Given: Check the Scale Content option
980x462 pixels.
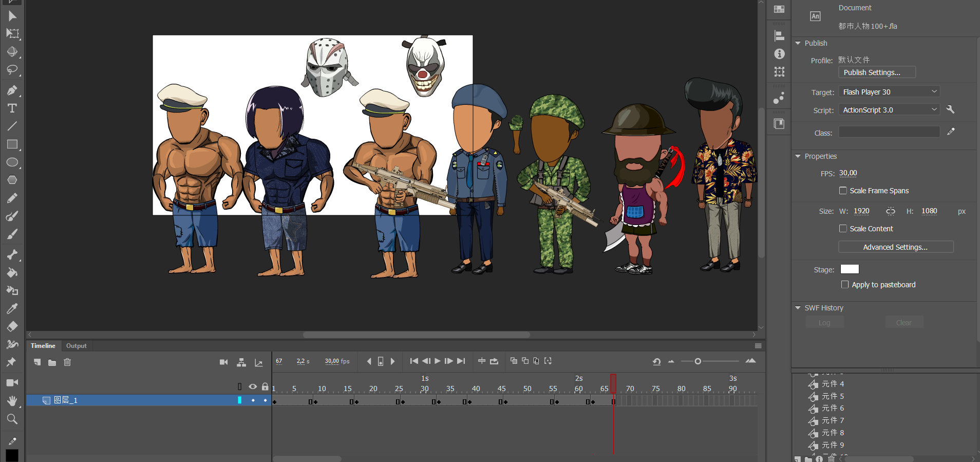Looking at the screenshot, I should point(843,229).
